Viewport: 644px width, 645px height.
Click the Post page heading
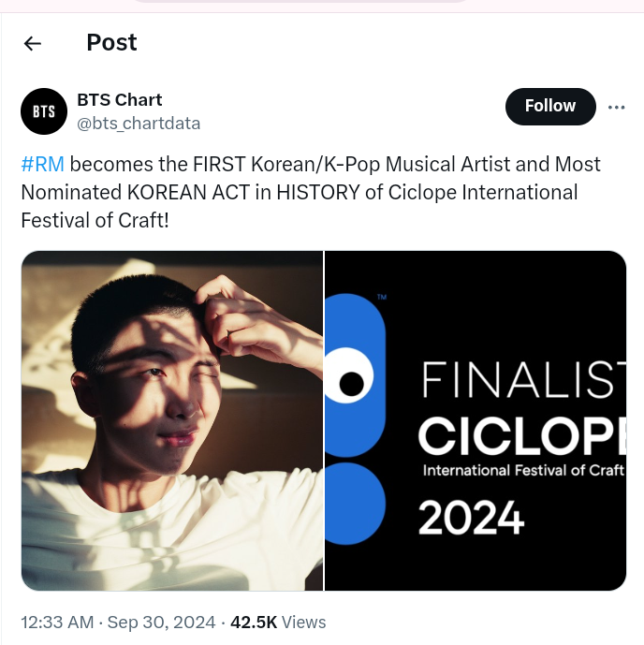(x=111, y=43)
